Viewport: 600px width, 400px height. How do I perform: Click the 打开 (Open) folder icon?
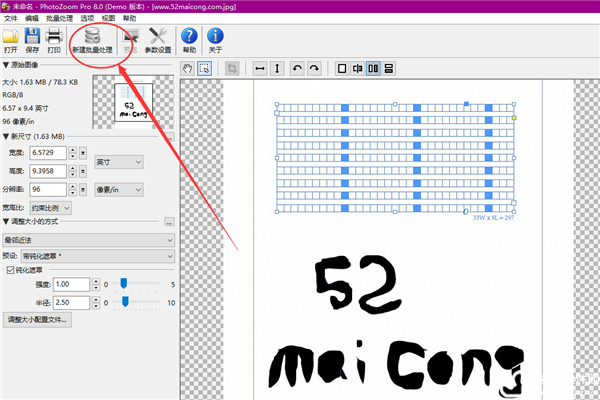click(x=10, y=40)
